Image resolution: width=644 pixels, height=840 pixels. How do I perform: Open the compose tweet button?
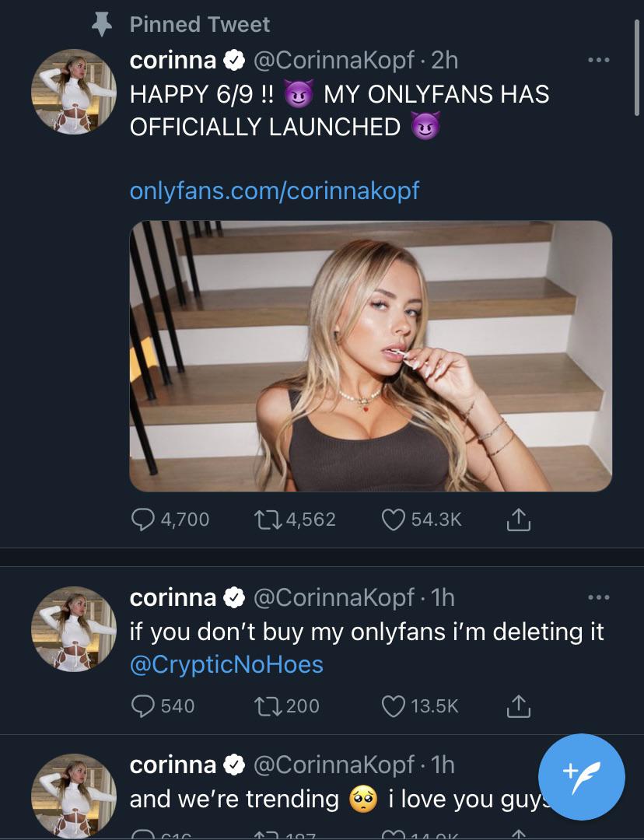(582, 777)
